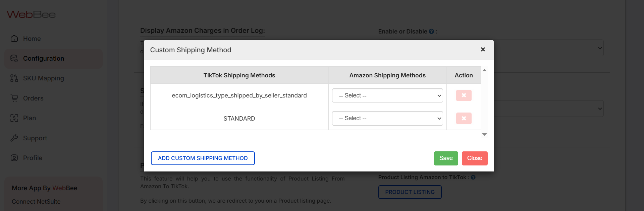Click the Home icon in sidebar
Image resolution: width=644 pixels, height=211 pixels.
point(14,39)
